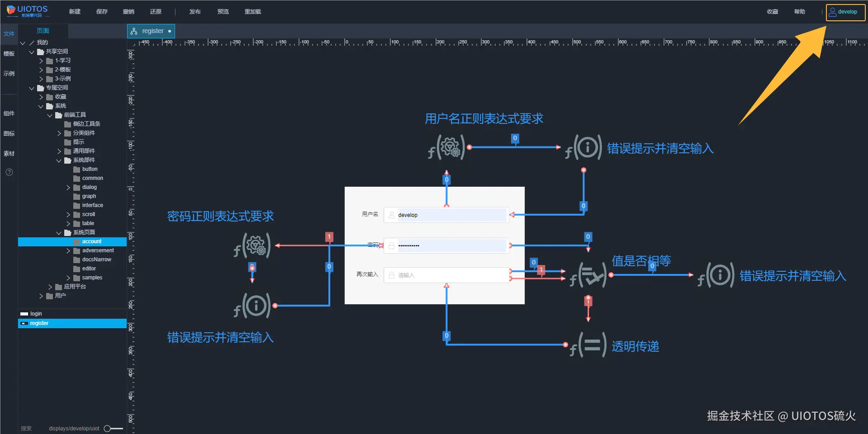The width and height of the screenshot is (868, 434).
Task: Open the 素材 materials panel
Action: tap(9, 154)
